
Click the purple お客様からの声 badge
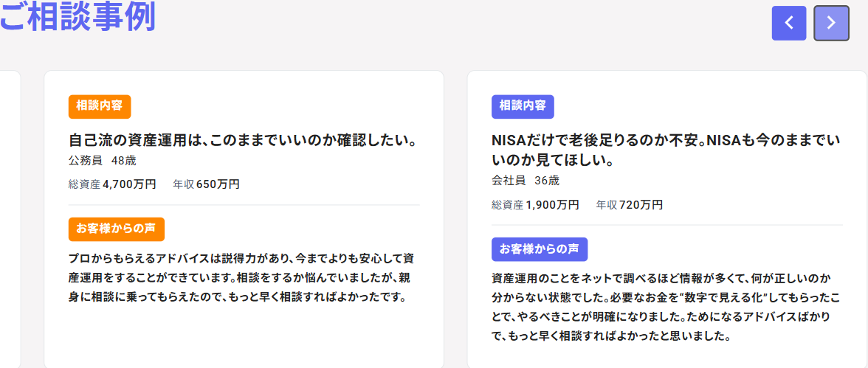539,249
